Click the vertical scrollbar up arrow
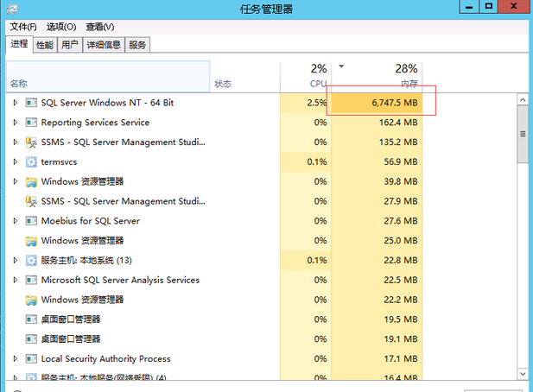The width and height of the screenshot is (533, 392). click(523, 100)
